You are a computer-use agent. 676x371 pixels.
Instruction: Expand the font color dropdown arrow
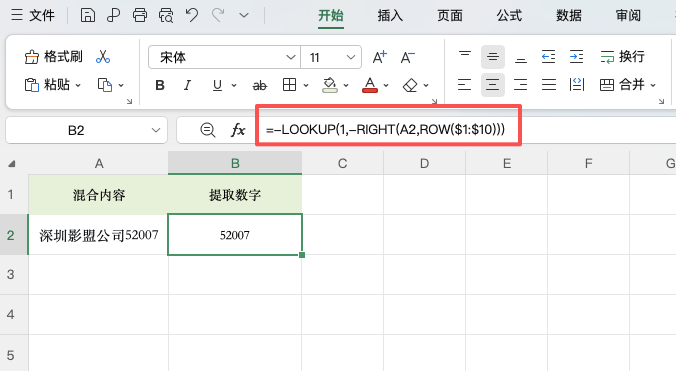tap(386, 85)
